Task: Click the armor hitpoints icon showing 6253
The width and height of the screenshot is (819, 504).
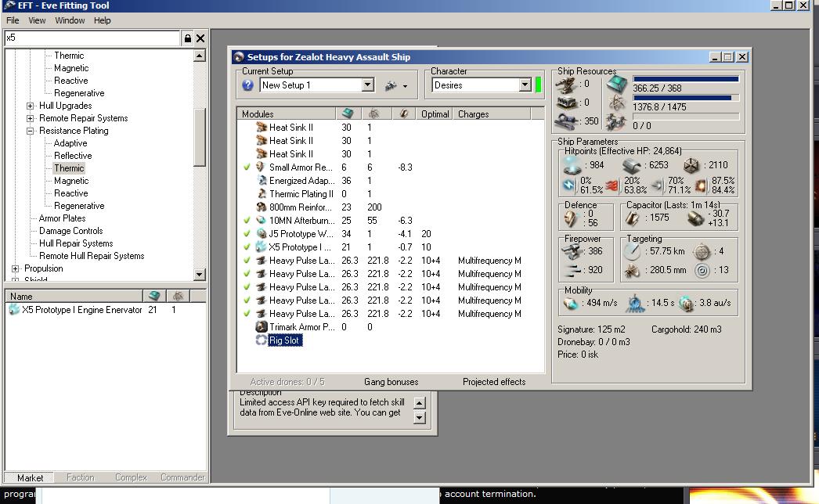Action: point(632,166)
